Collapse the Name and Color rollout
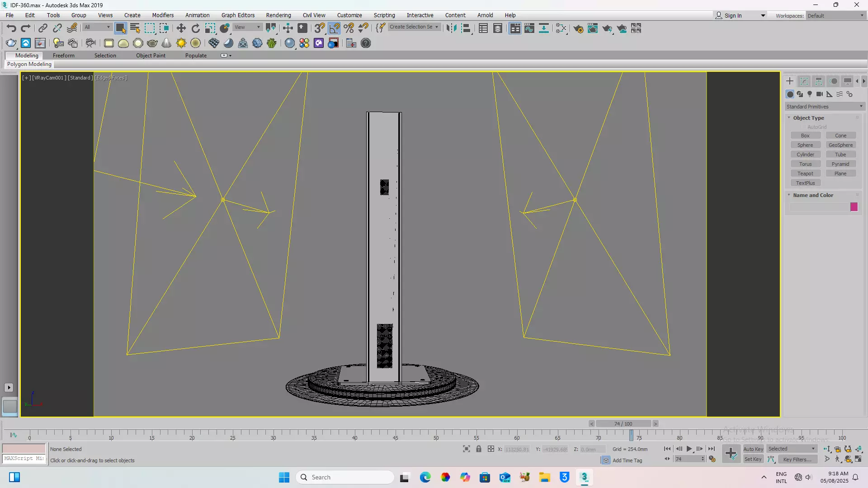 pos(812,195)
